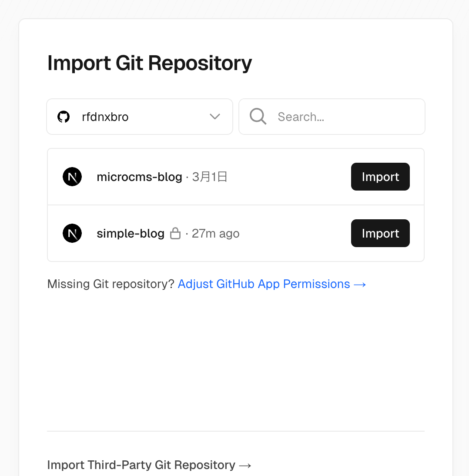
Task: Click the magnifying glass search icon
Action: [258, 116]
